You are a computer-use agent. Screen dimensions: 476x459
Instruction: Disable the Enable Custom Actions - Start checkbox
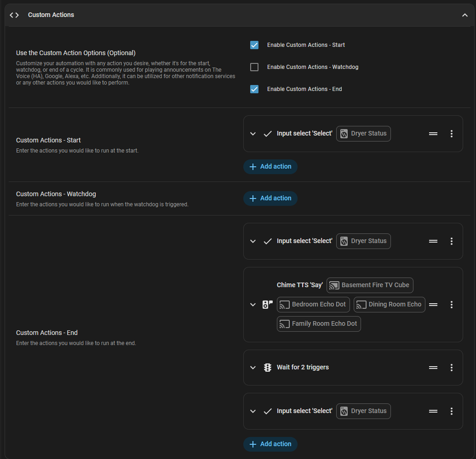click(254, 45)
